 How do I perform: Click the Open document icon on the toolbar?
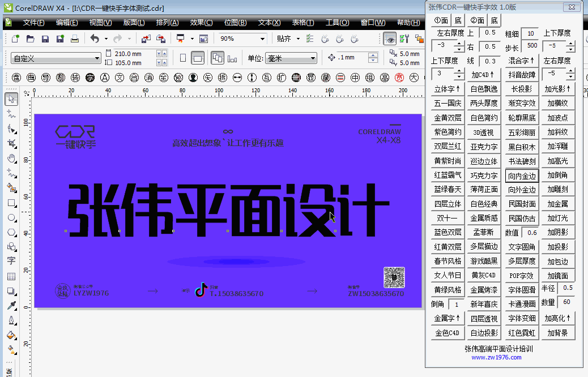(31, 39)
